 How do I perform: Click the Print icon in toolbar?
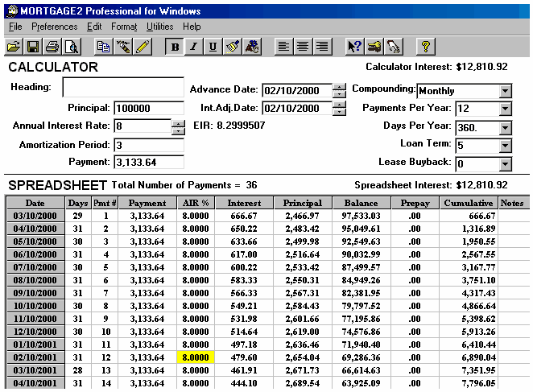click(x=52, y=47)
